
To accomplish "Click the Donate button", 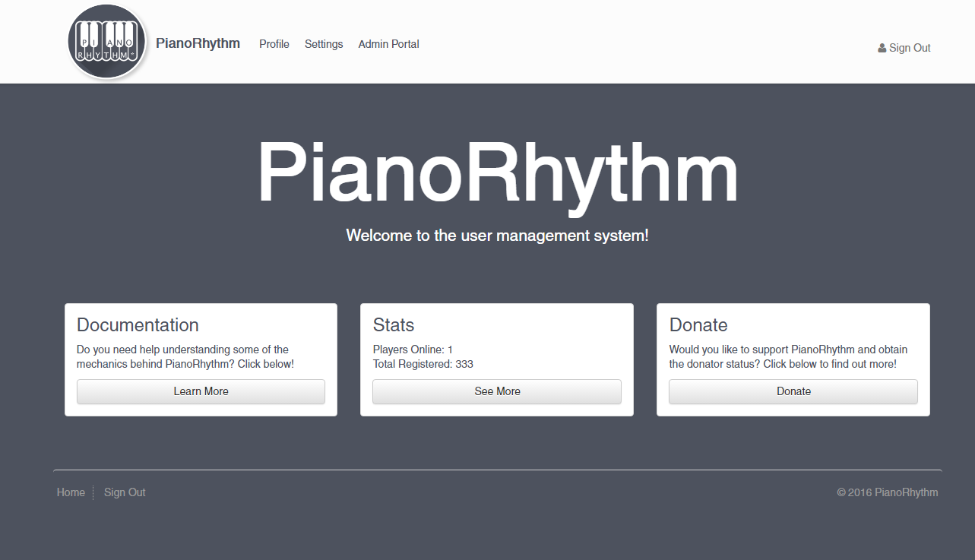I will [x=793, y=391].
